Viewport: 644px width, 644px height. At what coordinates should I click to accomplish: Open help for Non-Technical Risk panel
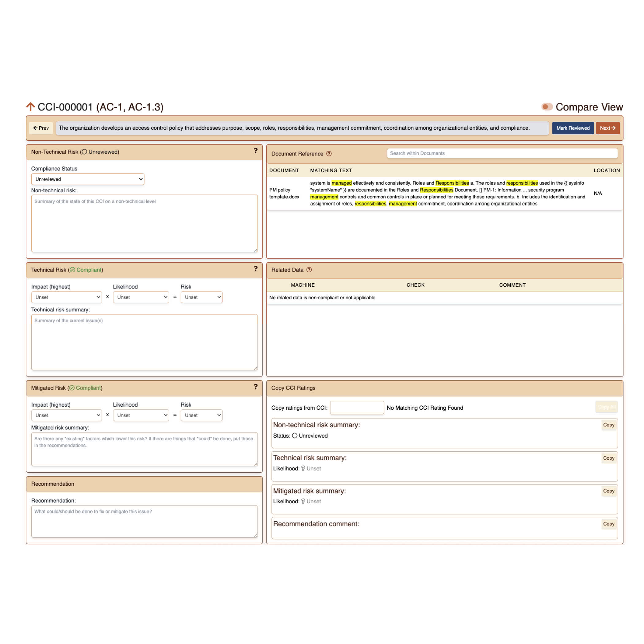click(255, 151)
